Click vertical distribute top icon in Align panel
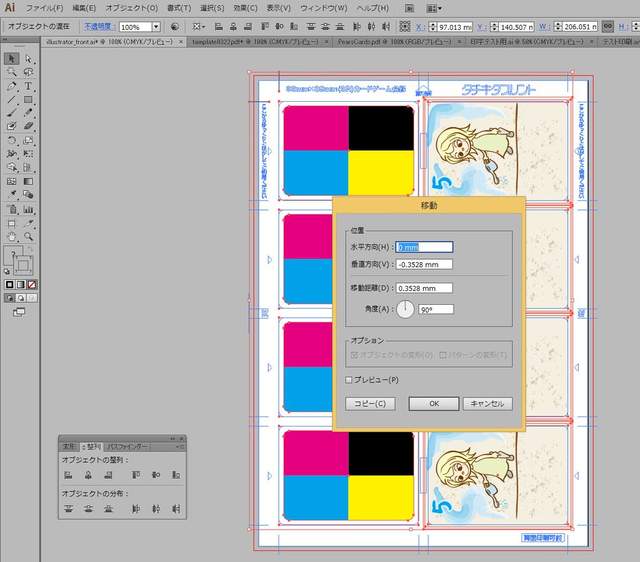The image size is (640, 562). coord(70,509)
